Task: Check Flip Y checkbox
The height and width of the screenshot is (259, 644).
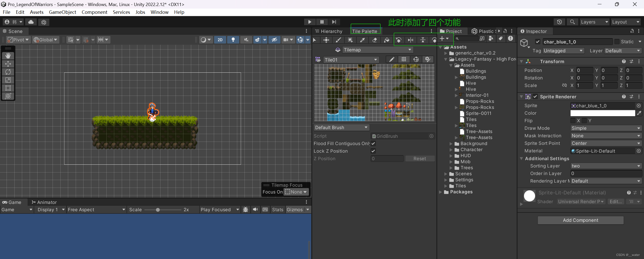Action: [584, 121]
